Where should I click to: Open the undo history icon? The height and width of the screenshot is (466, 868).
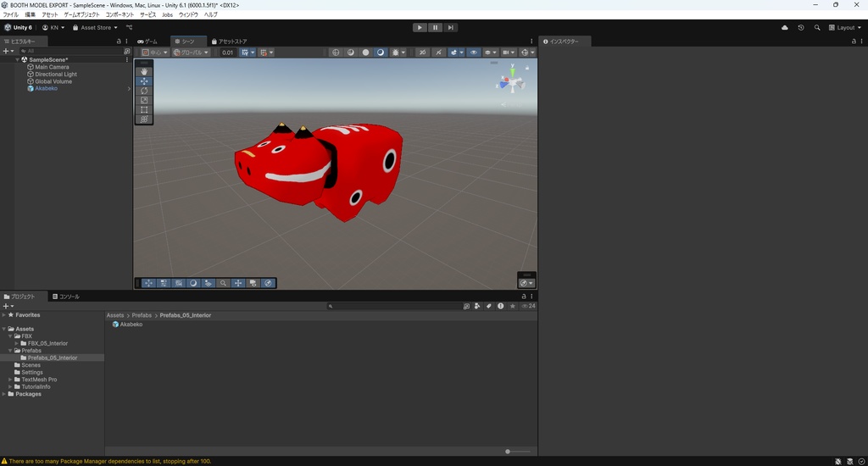coord(800,27)
